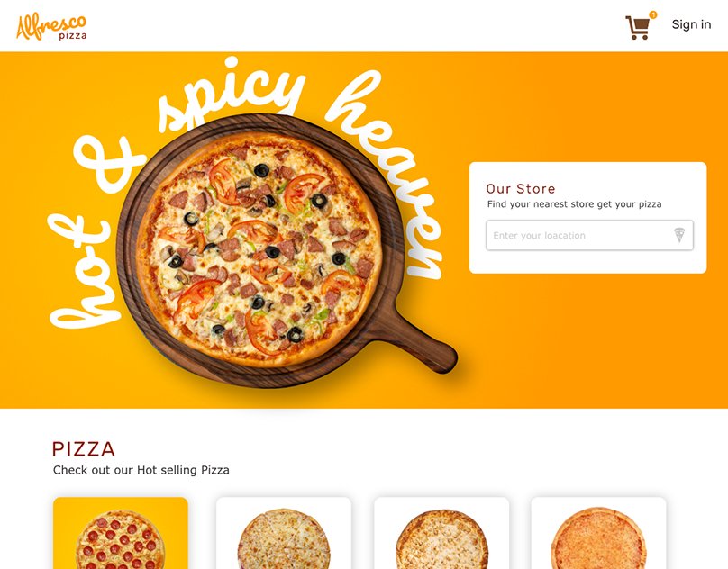Click Check out our Hot selling Pizza text
Image resolution: width=728 pixels, height=569 pixels.
point(141,470)
